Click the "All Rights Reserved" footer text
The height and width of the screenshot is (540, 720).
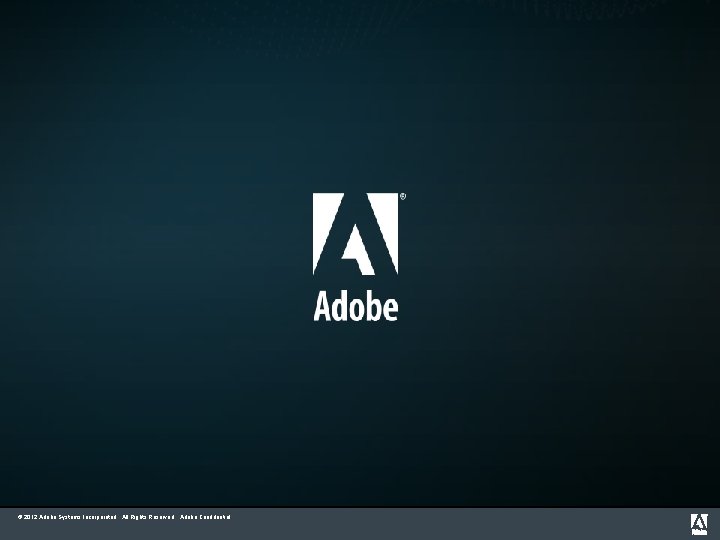click(148, 517)
